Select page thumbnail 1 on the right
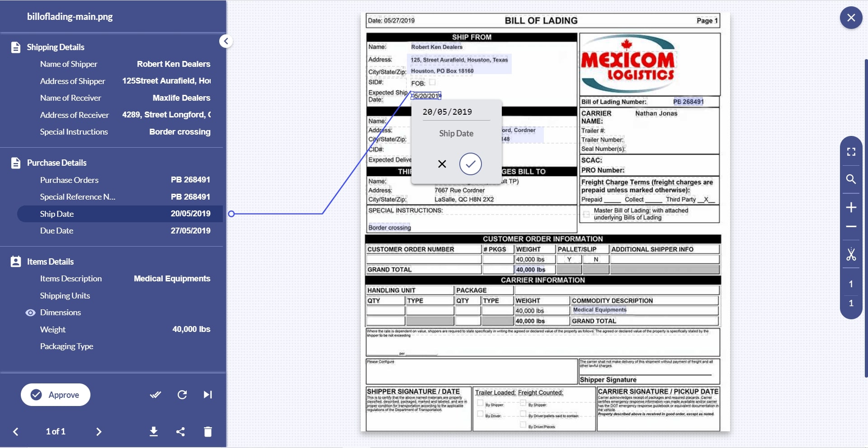The width and height of the screenshot is (868, 448). click(851, 284)
